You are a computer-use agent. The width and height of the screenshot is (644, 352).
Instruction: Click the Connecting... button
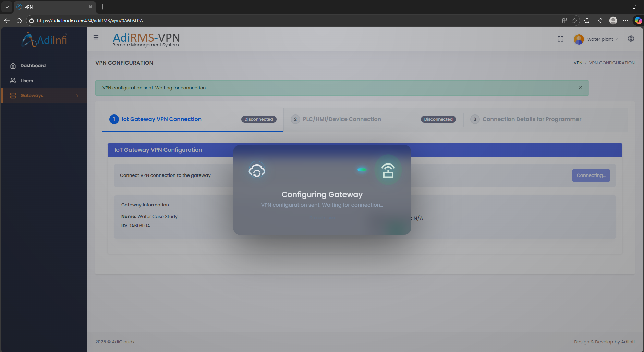(x=591, y=175)
